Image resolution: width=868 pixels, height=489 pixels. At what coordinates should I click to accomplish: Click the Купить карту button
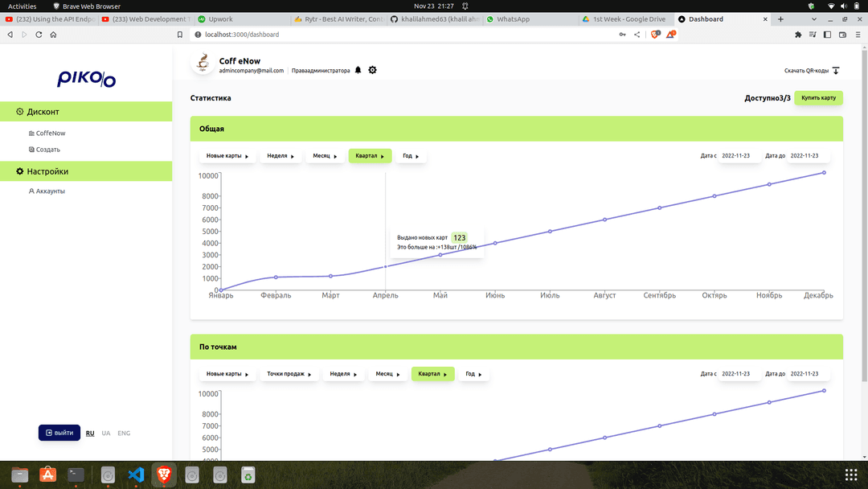click(x=818, y=98)
